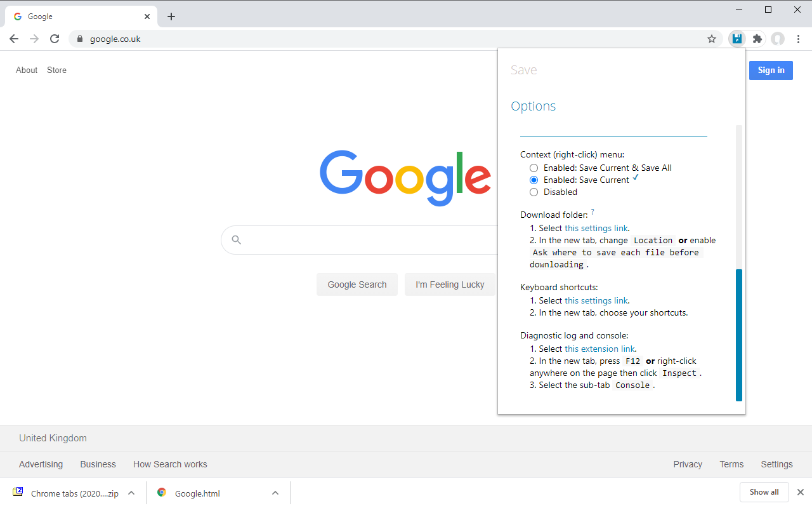Image resolution: width=812 pixels, height=508 pixels.
Task: Open the Store link
Action: click(56, 70)
